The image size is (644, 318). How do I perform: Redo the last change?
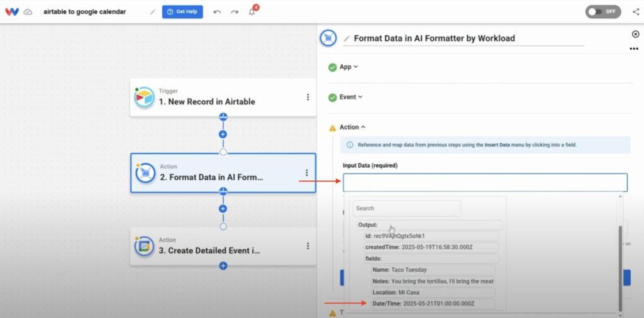[235, 12]
